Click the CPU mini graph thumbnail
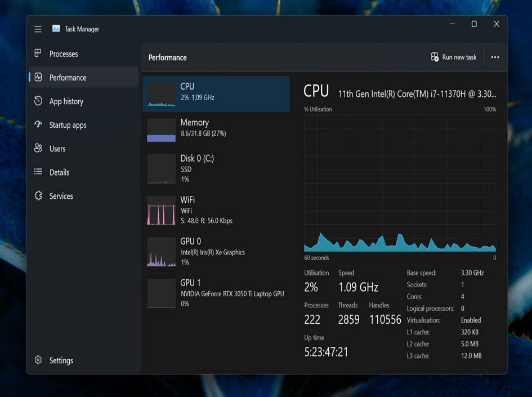532x397 pixels. (x=161, y=95)
